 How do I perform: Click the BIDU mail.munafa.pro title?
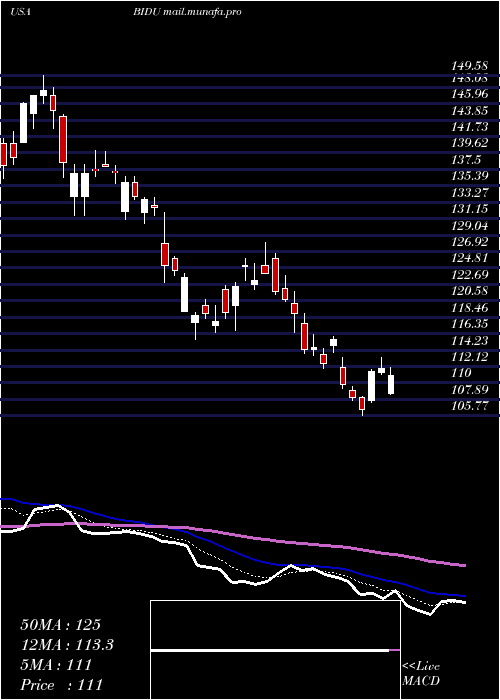tap(187, 12)
